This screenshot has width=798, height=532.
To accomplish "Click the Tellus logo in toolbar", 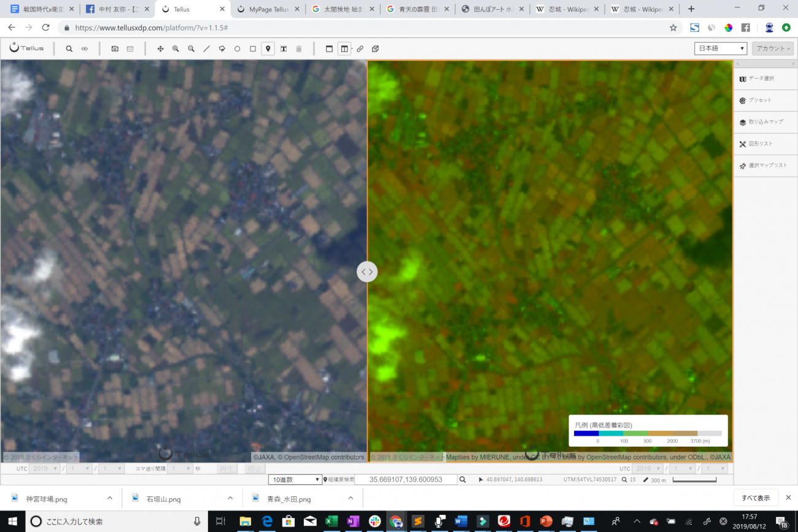I will click(x=26, y=48).
